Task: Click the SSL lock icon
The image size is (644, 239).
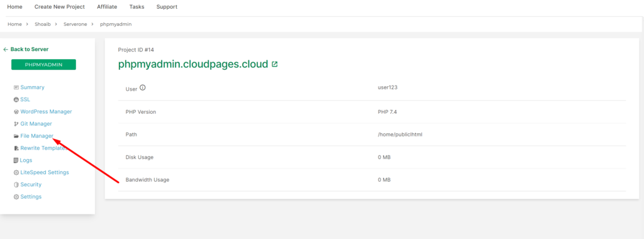Action: (16, 100)
